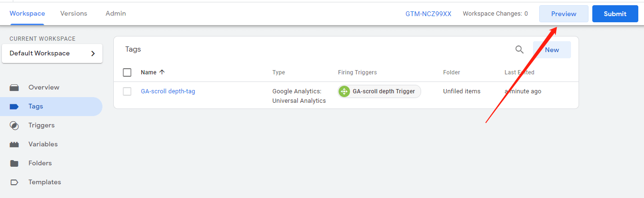Open the Folders icon in sidebar

14,163
